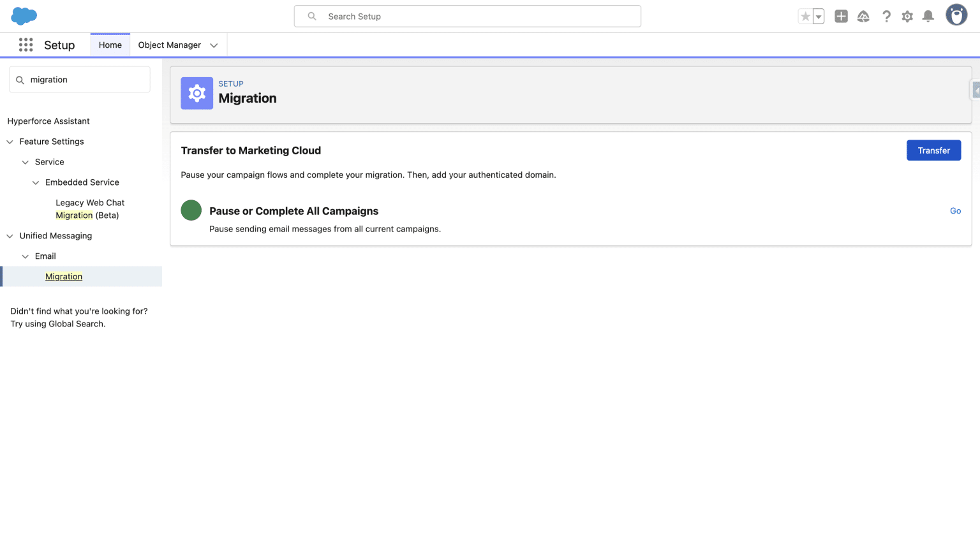Open the user profile avatar
Image resolution: width=980 pixels, height=533 pixels.
point(956,15)
